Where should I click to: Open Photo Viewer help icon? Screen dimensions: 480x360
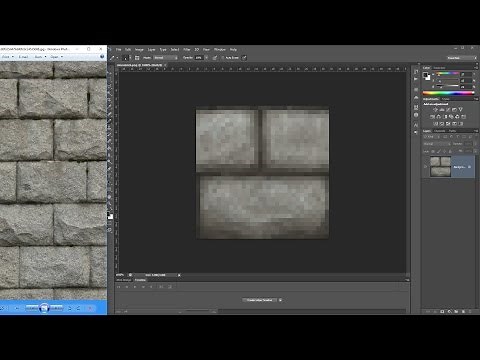pos(102,57)
